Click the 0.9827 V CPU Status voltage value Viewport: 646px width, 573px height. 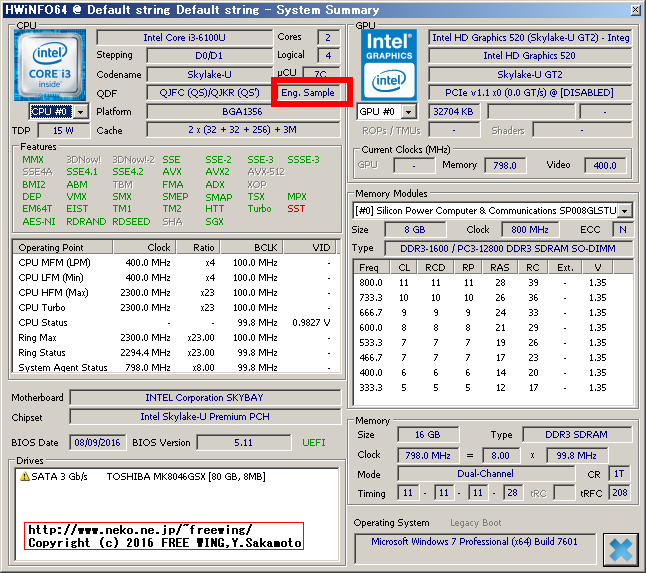click(311, 323)
